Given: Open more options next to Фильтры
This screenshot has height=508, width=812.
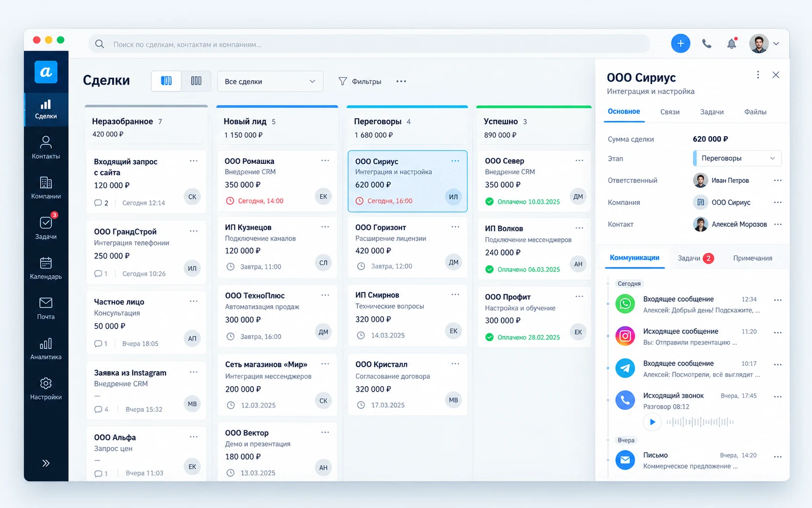Looking at the screenshot, I should 401,81.
